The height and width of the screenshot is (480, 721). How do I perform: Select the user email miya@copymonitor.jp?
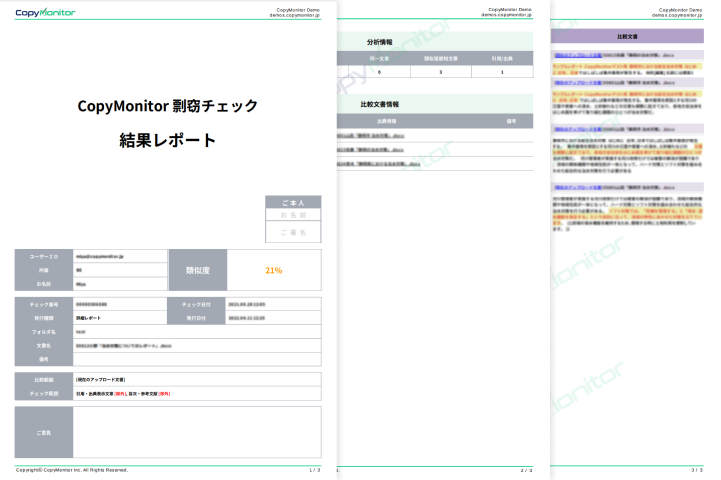[x=99, y=256]
